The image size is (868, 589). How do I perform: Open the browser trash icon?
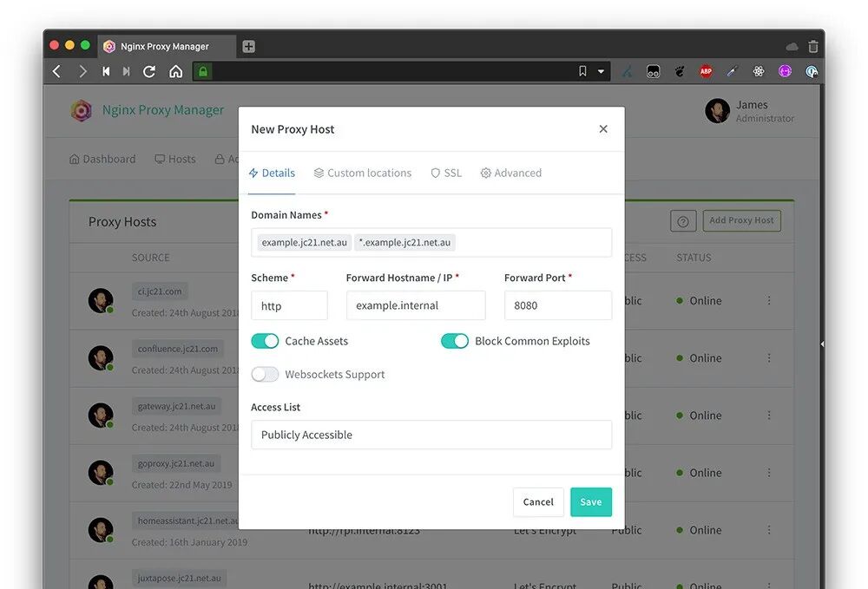812,47
